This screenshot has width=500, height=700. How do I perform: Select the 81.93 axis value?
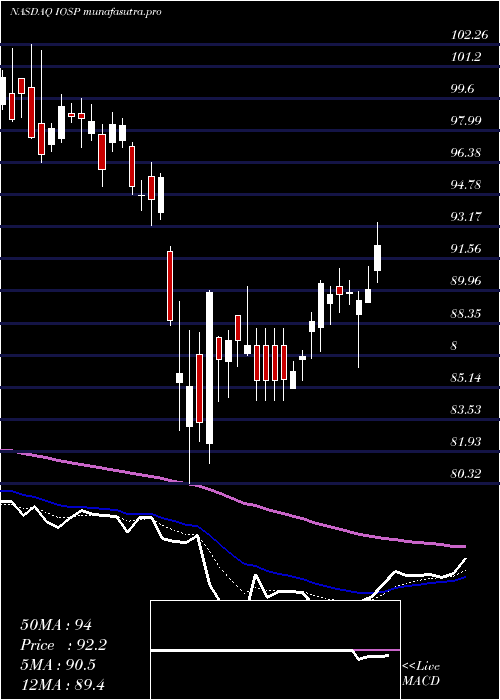click(x=467, y=442)
